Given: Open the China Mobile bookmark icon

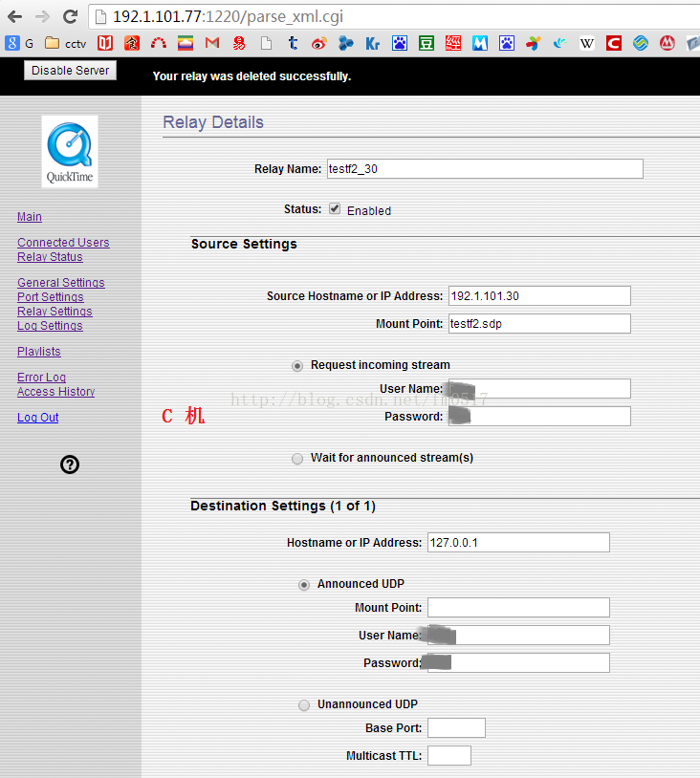Looking at the screenshot, I should (x=641, y=44).
